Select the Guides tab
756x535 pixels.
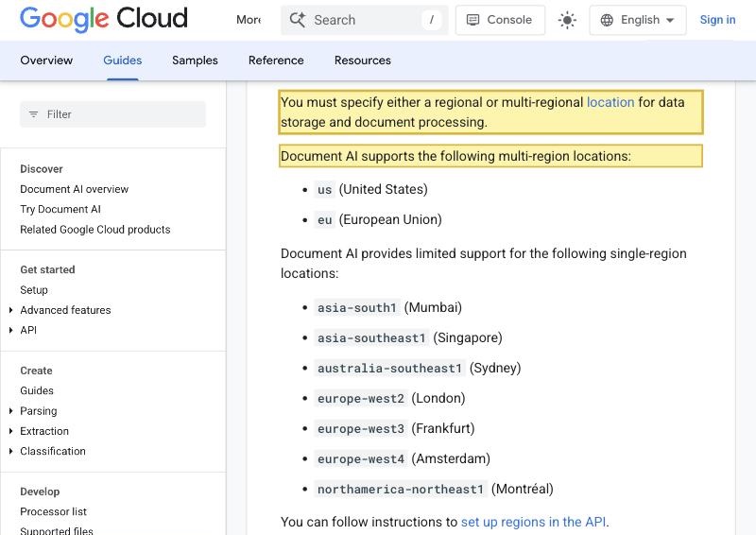[x=123, y=60]
